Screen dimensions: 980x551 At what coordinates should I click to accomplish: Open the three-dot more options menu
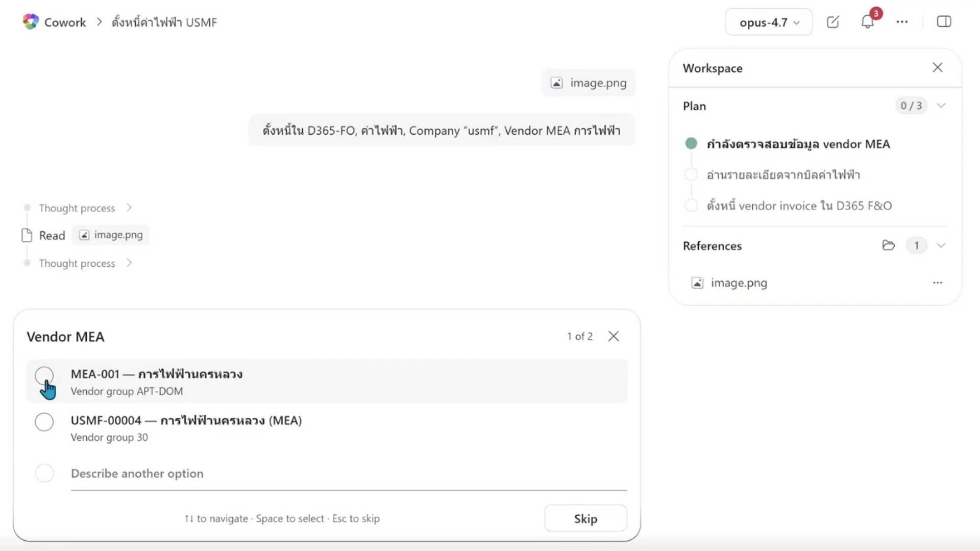click(902, 21)
